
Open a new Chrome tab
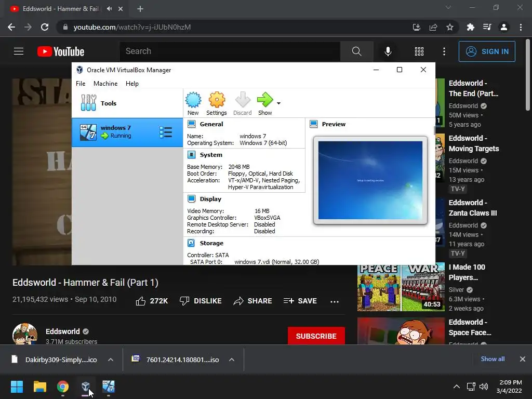pos(140,9)
